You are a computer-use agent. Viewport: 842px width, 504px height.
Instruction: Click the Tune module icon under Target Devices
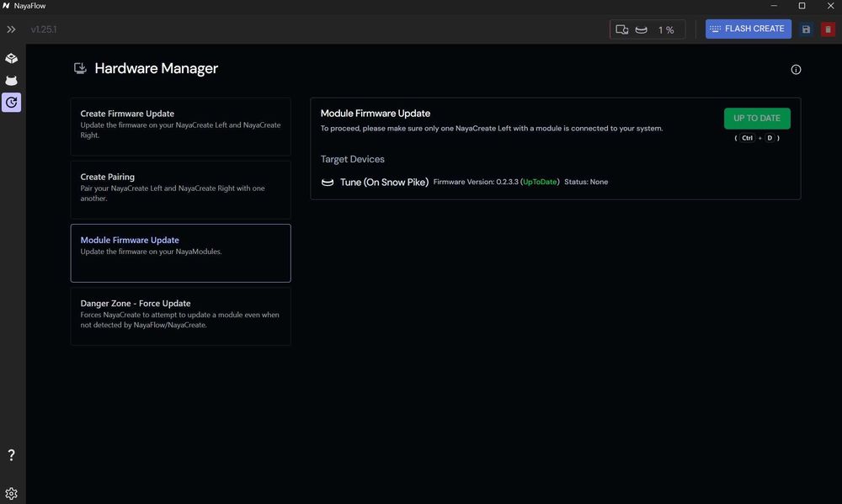tap(327, 183)
